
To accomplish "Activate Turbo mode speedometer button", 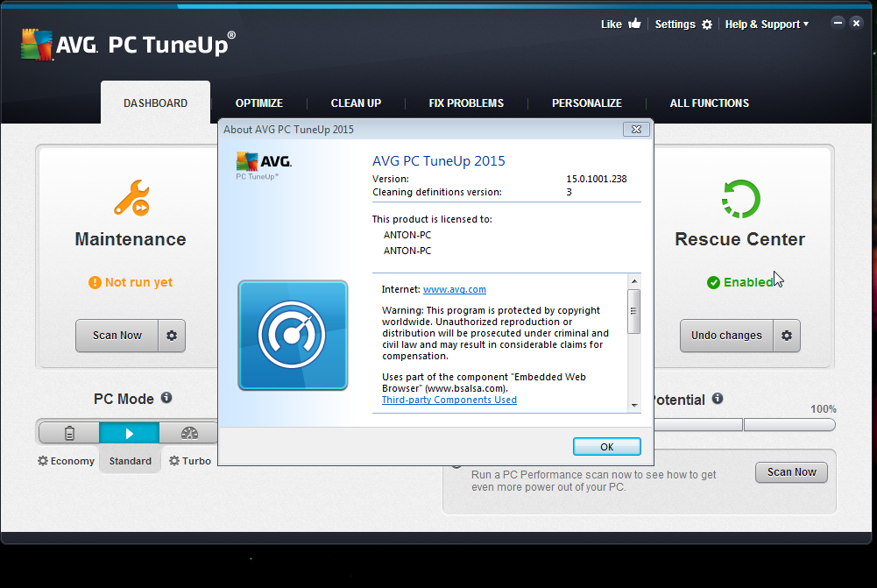I will point(189,433).
